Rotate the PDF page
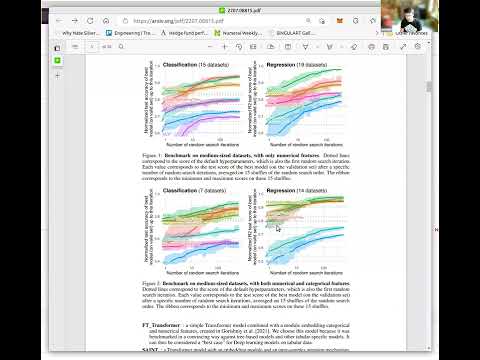Viewport: 480px width, 360px height. coord(239,47)
